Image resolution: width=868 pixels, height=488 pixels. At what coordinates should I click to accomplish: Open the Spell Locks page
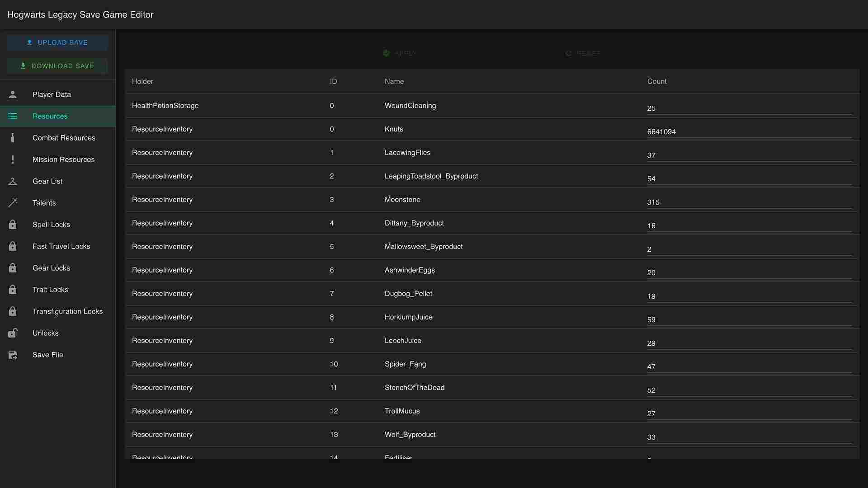[58, 225]
